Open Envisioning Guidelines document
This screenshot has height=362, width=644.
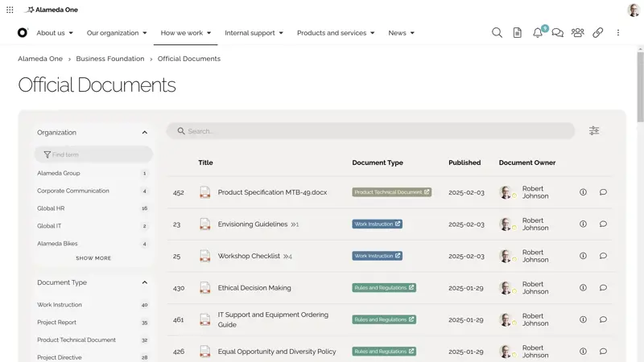click(253, 224)
